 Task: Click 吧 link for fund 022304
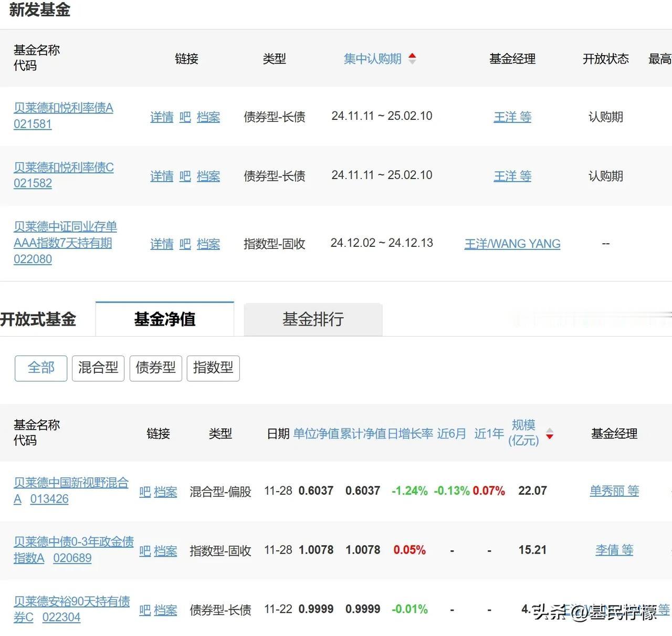145,610
